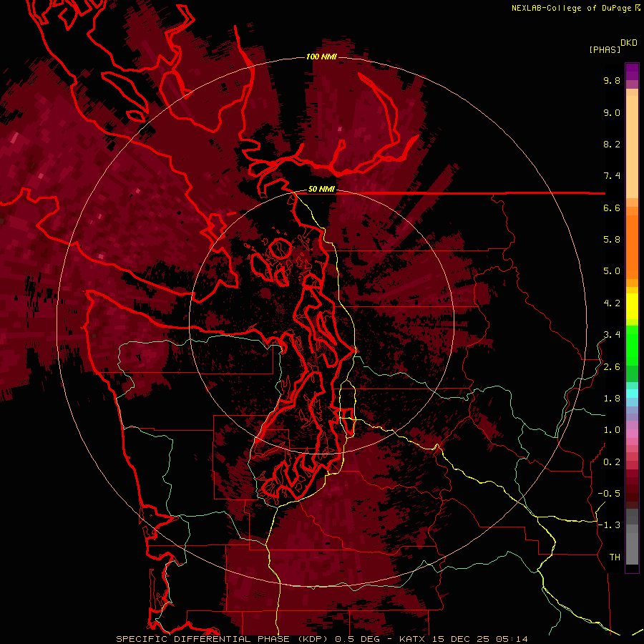Click the 6.6 scale value
Screen dimensions: 644x644
(612, 208)
